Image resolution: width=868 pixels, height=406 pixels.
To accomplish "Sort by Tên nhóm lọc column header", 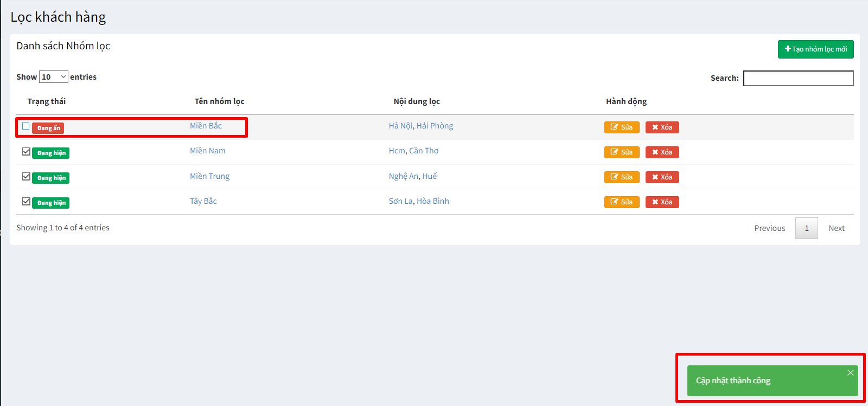I will tap(220, 101).
